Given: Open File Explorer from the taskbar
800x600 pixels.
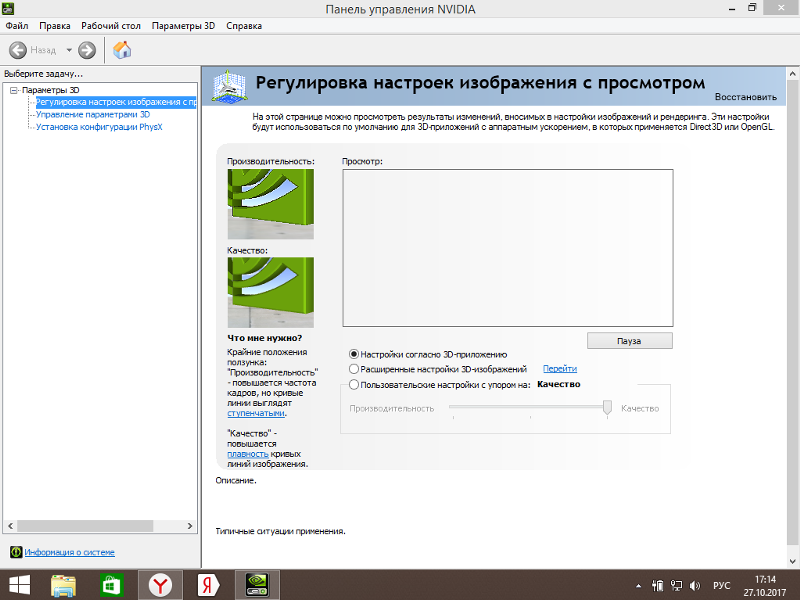Looking at the screenshot, I should tap(63, 585).
